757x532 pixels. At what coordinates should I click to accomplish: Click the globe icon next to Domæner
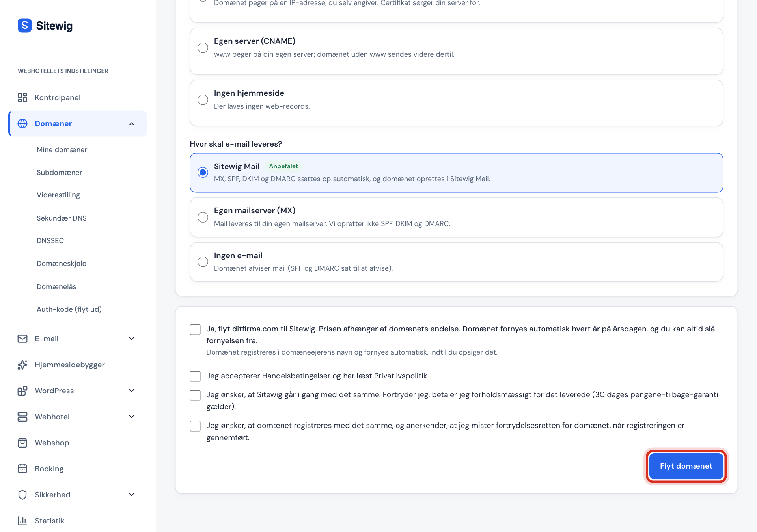coord(22,123)
